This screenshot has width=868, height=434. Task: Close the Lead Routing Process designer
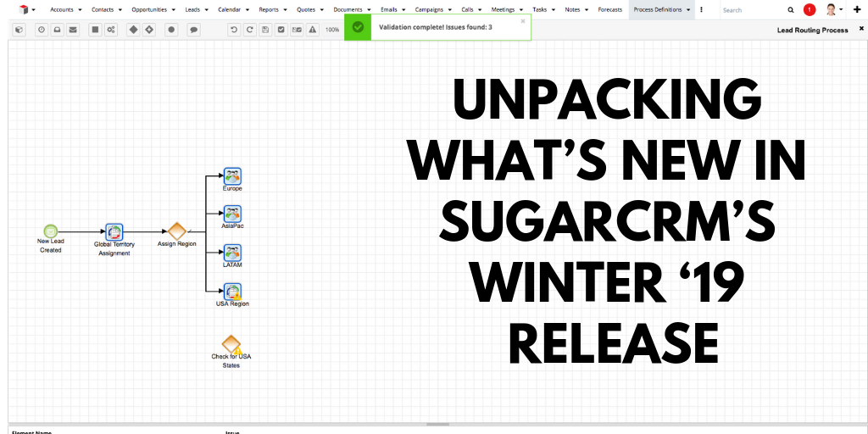click(x=861, y=28)
